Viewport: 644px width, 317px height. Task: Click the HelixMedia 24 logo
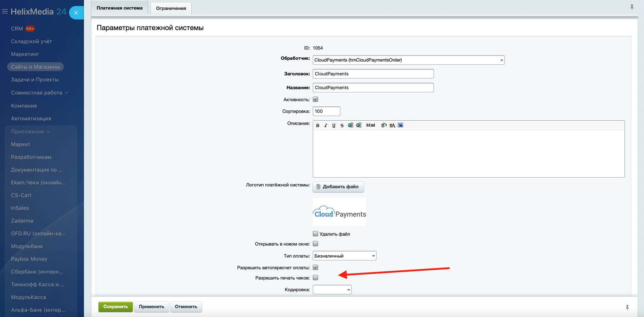[x=39, y=12]
